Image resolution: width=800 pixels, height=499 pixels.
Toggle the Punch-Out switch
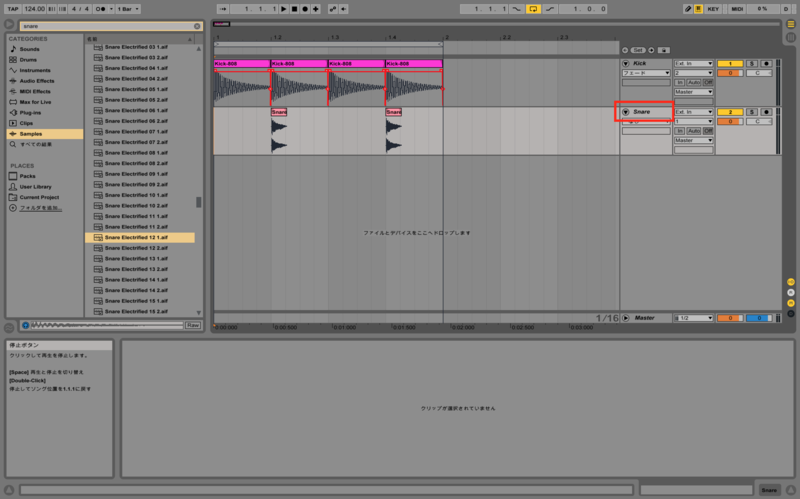[550, 9]
